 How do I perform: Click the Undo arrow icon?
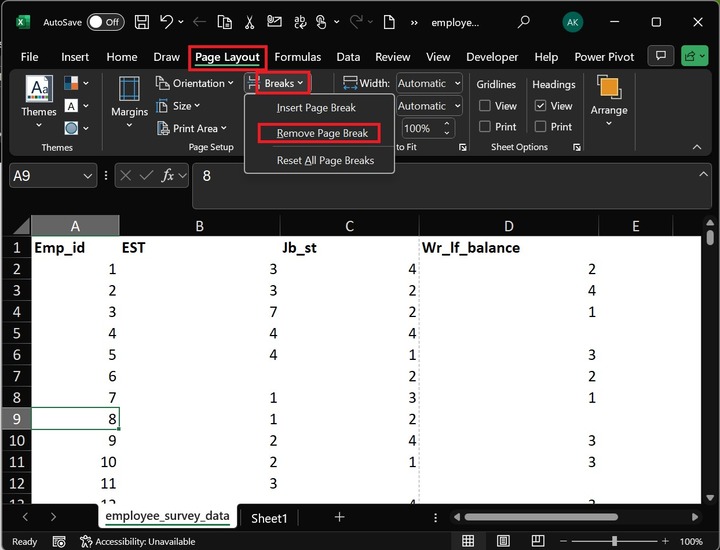click(x=167, y=21)
